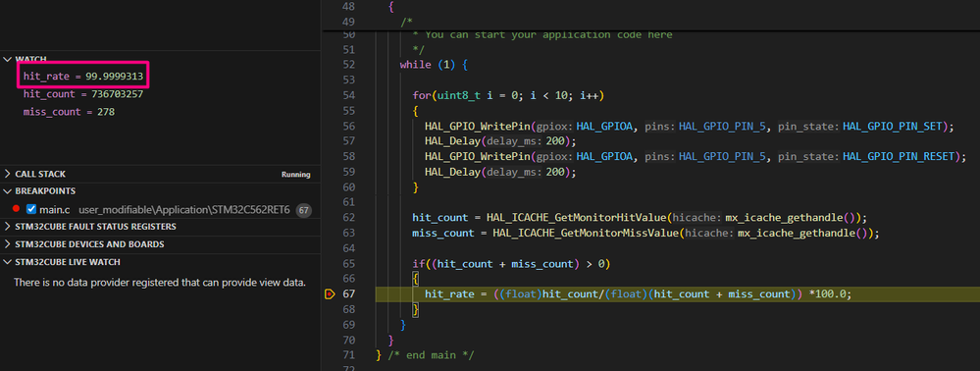Uncheck the main.c breakpoint checkbox

30,209
